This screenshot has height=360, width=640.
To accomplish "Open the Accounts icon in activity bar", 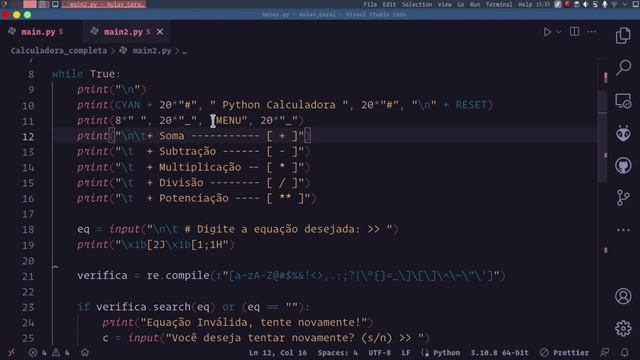I will tap(623, 296).
